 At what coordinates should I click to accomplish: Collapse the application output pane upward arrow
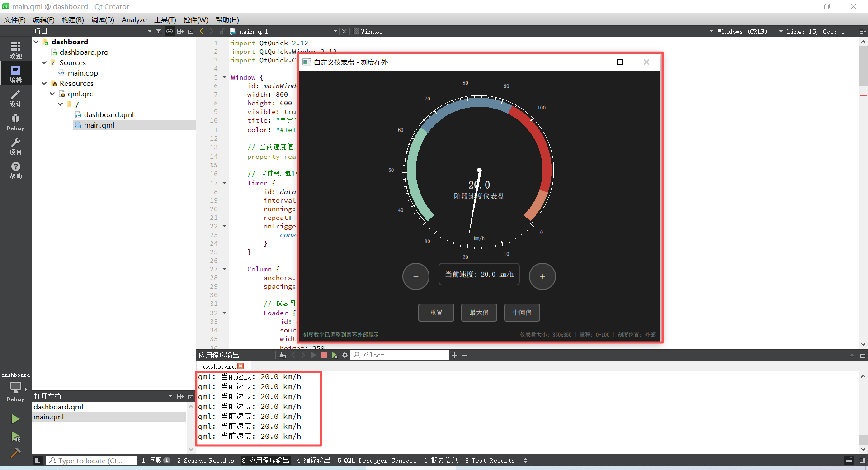tap(852, 355)
